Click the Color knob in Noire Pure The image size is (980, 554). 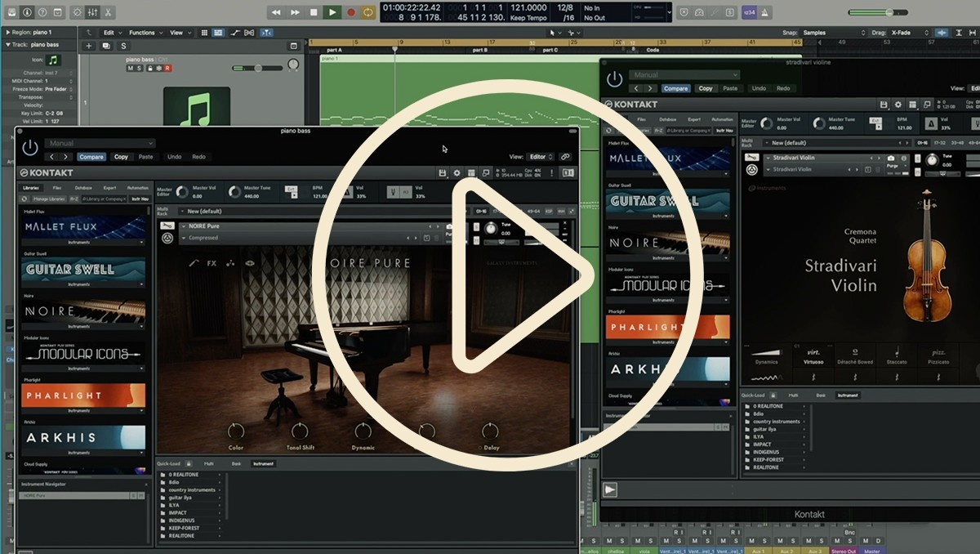(236, 431)
